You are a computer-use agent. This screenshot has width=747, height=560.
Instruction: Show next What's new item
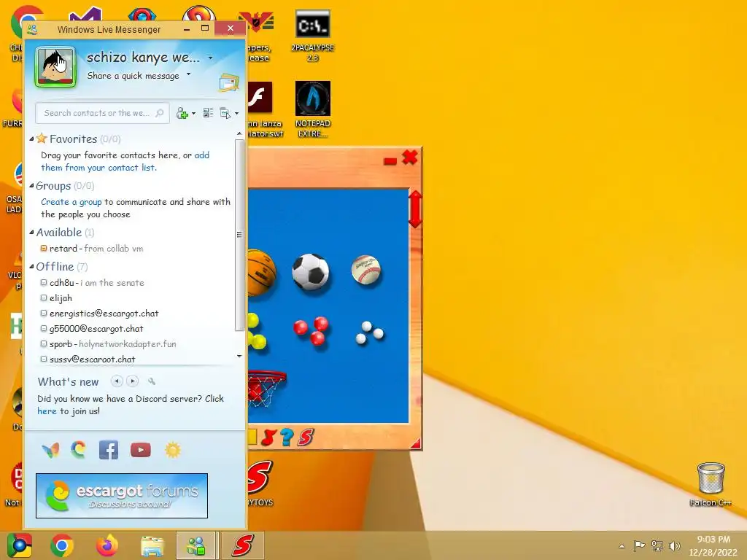133,381
